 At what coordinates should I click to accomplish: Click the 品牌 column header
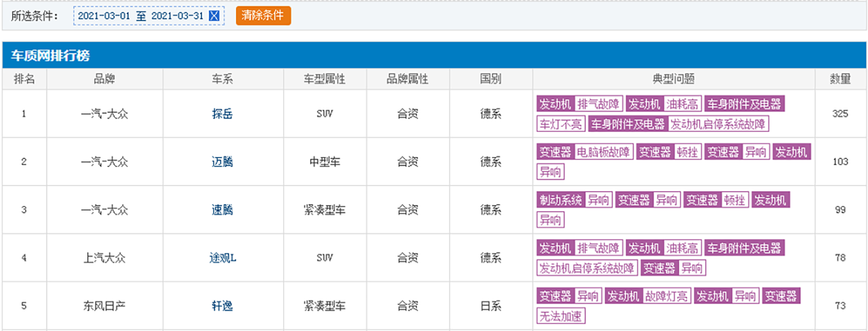[x=105, y=79]
